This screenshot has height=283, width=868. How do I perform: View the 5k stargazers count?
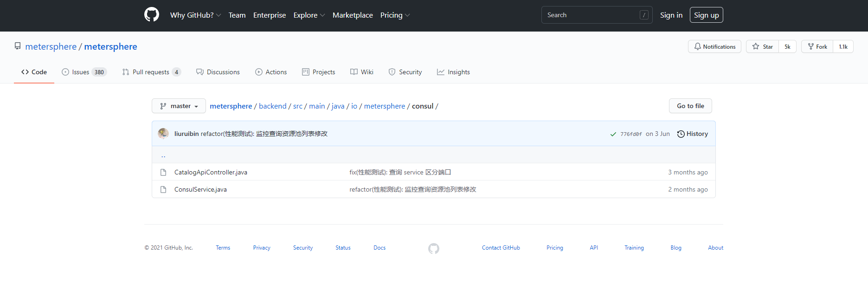(787, 46)
